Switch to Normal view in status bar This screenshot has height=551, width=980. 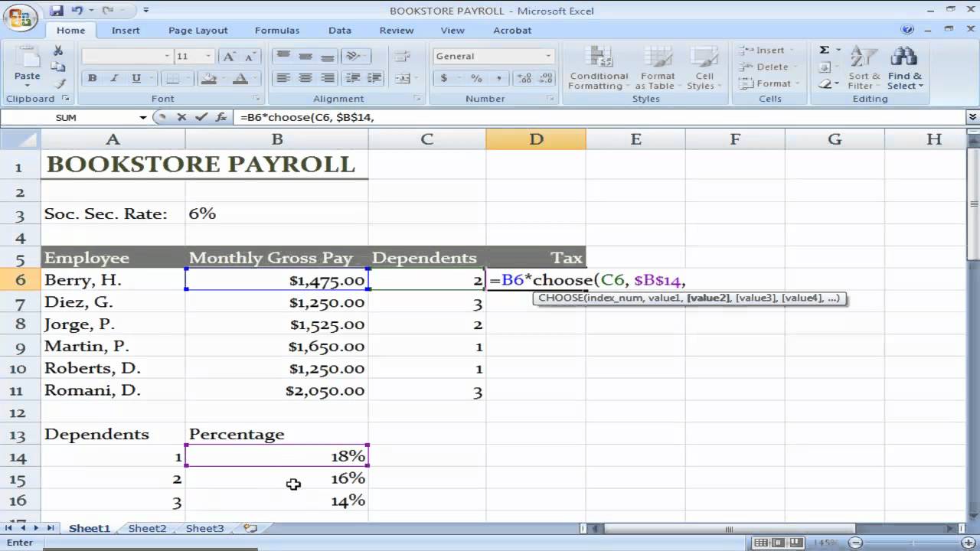click(x=761, y=543)
